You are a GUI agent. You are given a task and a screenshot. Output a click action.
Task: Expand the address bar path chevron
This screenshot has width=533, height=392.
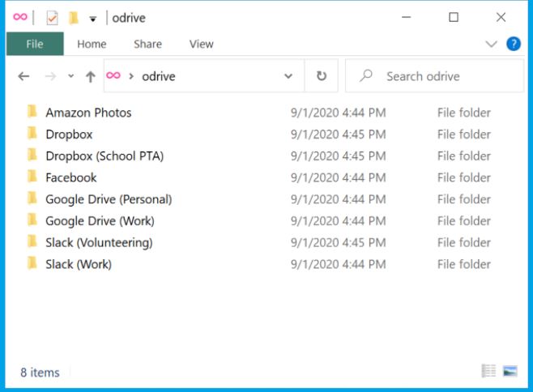131,76
